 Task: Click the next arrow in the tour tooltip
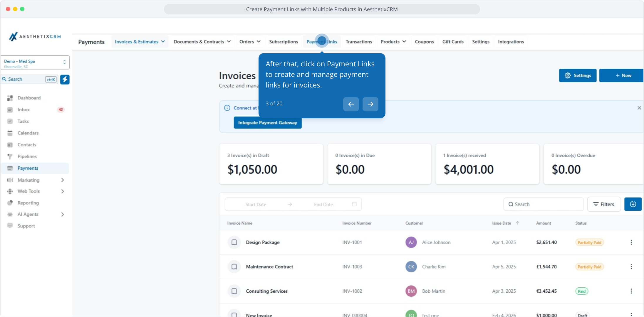click(x=370, y=104)
